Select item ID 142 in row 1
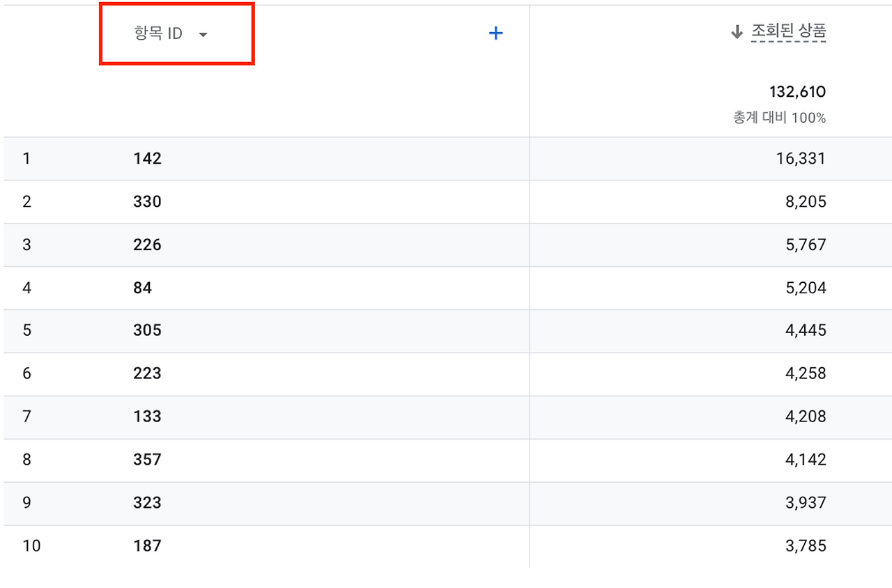892x588 pixels. (147, 158)
